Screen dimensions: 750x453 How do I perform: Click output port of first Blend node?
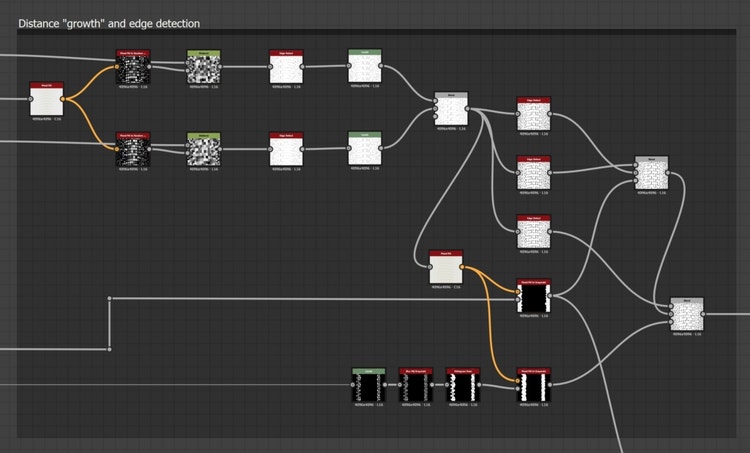[467, 109]
